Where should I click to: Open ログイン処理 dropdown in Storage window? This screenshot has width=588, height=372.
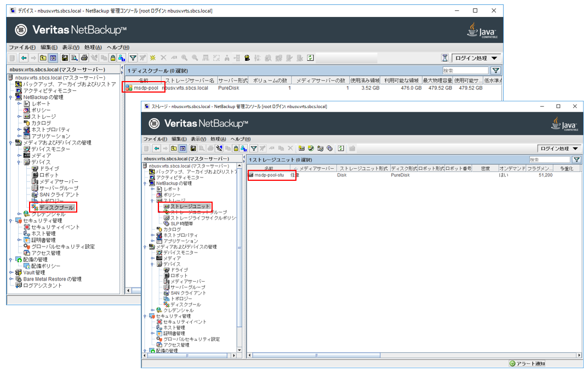click(x=559, y=148)
